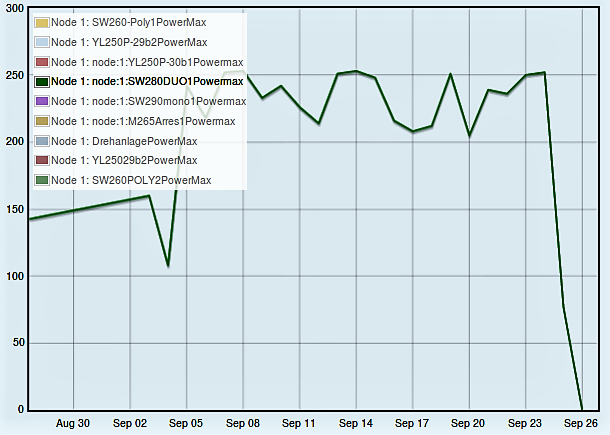Toggle the YL250P-29b2PowerMax series label
The width and height of the screenshot is (610, 435).
[x=128, y=42]
